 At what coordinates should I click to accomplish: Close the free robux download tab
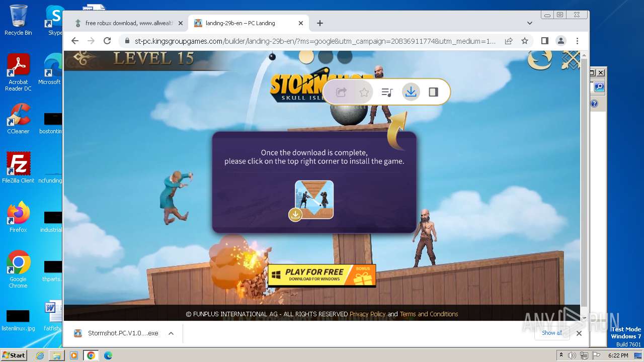point(181,23)
